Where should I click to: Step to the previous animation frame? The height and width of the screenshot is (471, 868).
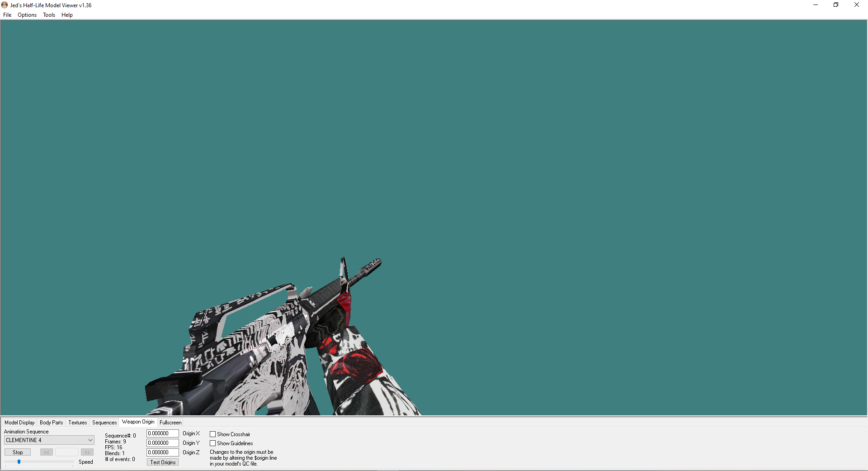click(x=47, y=452)
